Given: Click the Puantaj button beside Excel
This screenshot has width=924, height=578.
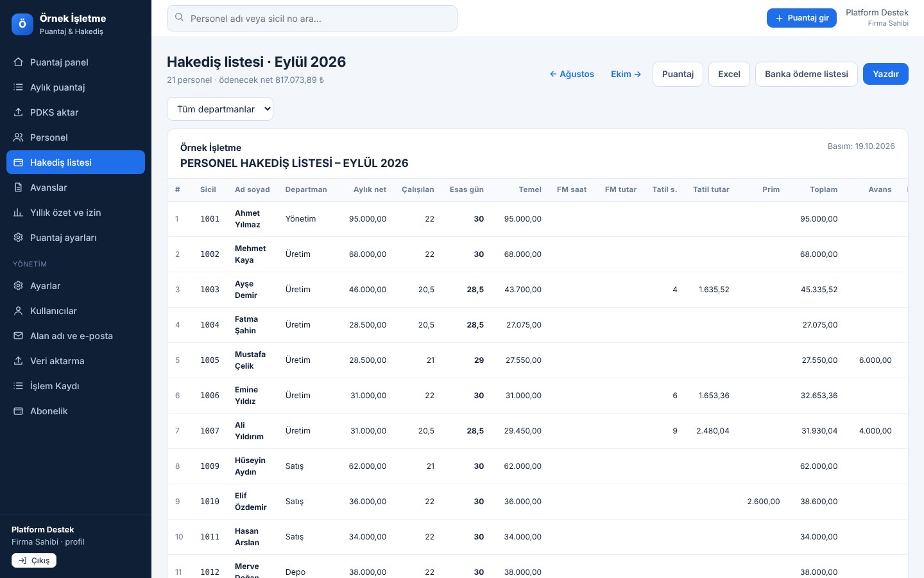Looking at the screenshot, I should point(678,74).
